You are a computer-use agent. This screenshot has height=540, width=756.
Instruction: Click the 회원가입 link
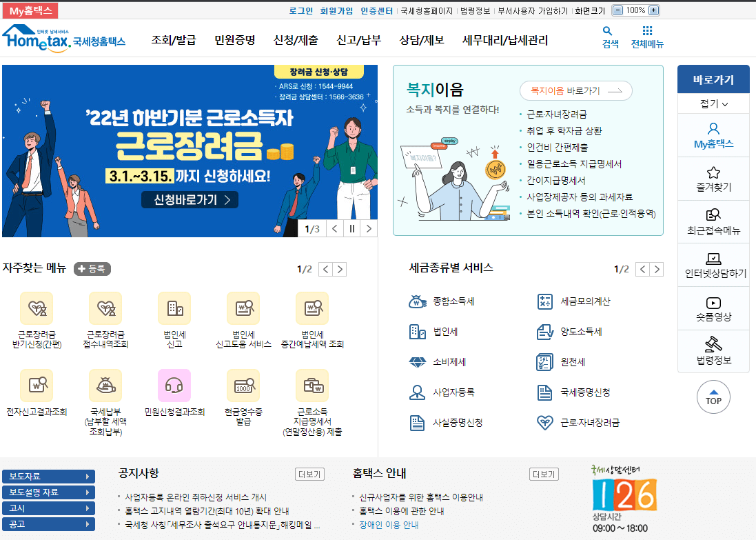336,10
